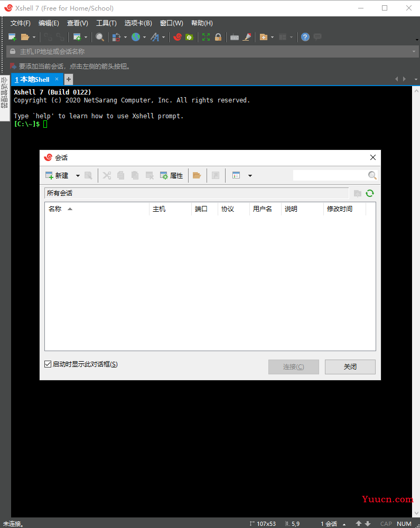Click the Find magnifier icon in main toolbar
Image resolution: width=420 pixels, height=528 pixels.
tap(100, 37)
